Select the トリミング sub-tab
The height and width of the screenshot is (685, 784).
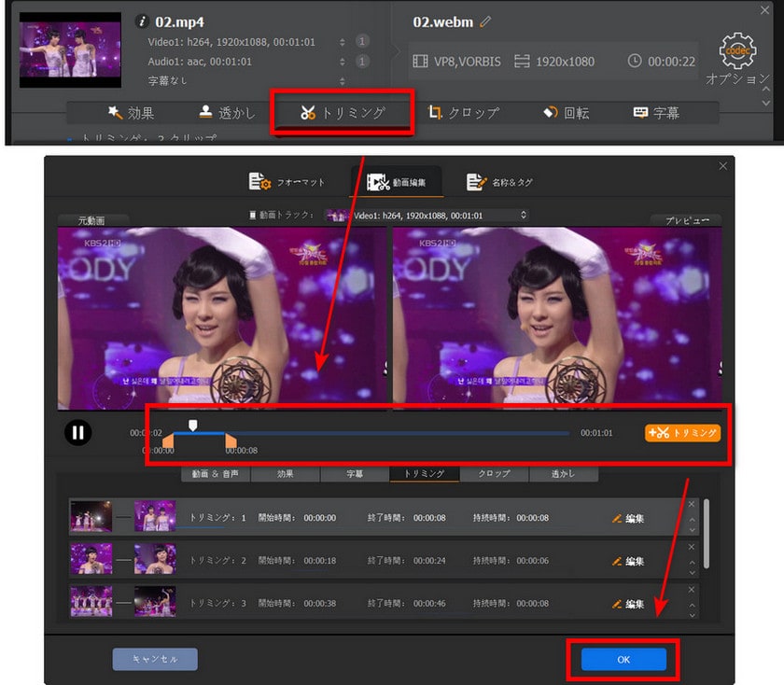424,474
